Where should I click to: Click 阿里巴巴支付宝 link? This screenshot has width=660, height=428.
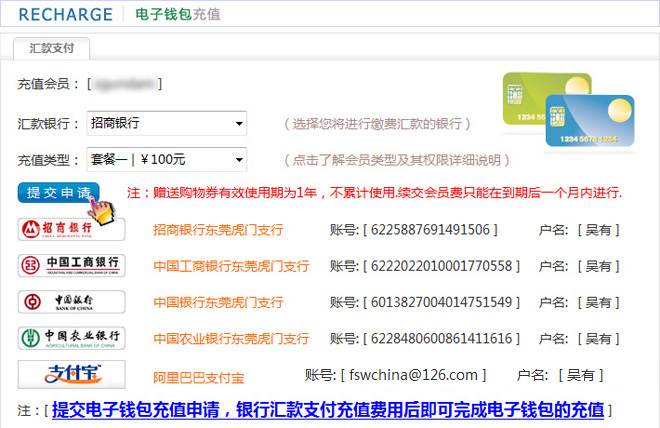[x=197, y=377]
